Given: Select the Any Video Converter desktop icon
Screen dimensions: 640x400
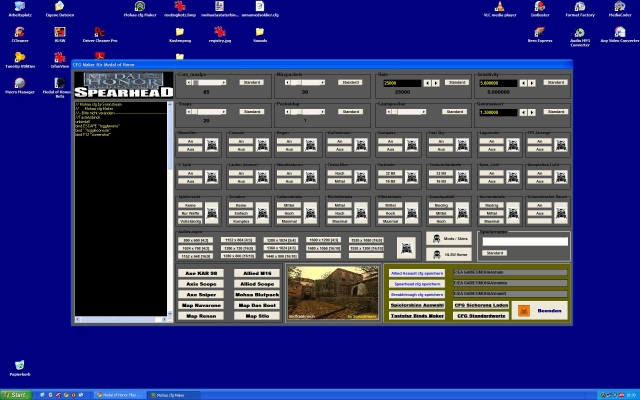Looking at the screenshot, I should [620, 35].
